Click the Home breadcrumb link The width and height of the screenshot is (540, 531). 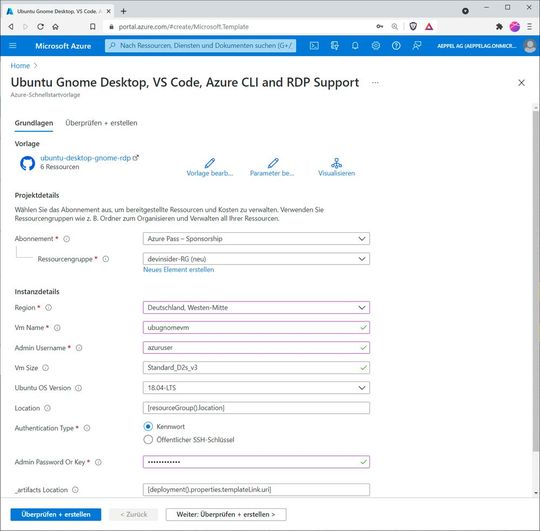(x=20, y=65)
